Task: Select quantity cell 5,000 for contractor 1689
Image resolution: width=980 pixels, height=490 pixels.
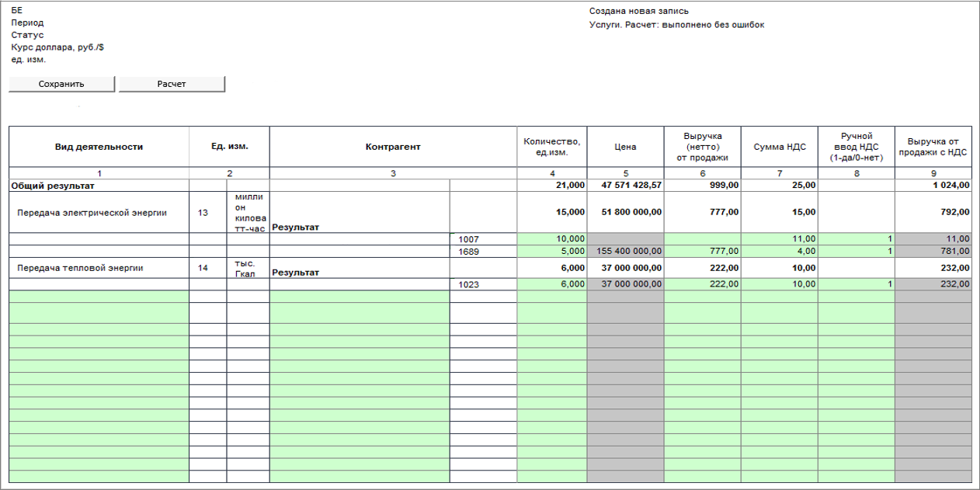Action: [552, 252]
